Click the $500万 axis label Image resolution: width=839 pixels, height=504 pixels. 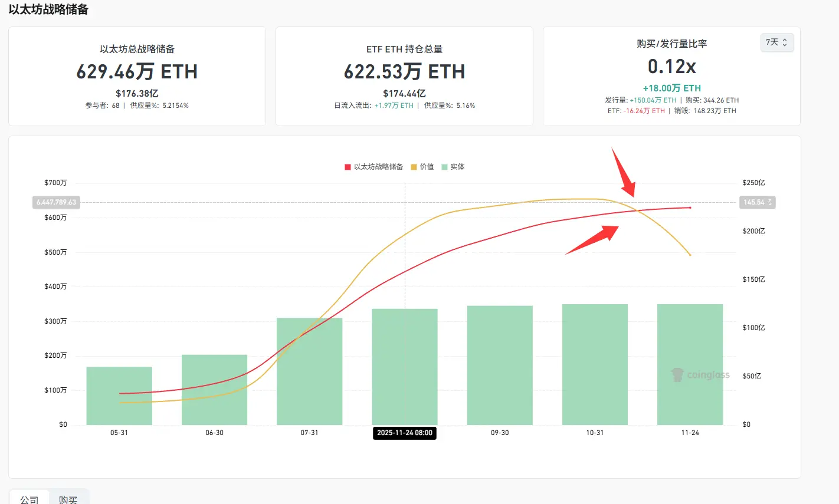point(55,252)
